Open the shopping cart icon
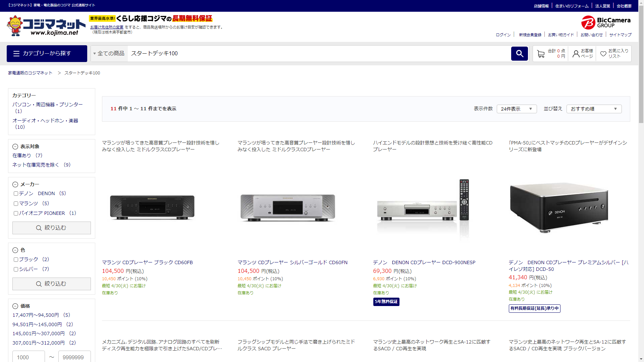The width and height of the screenshot is (644, 362). pos(540,54)
